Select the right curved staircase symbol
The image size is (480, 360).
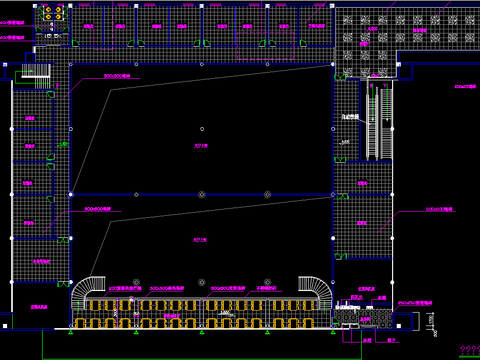click(x=315, y=291)
